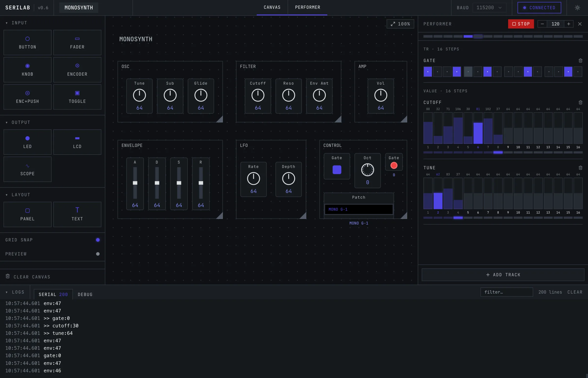Toggle the Grid Snap switch
588x378 pixels.
click(98, 240)
